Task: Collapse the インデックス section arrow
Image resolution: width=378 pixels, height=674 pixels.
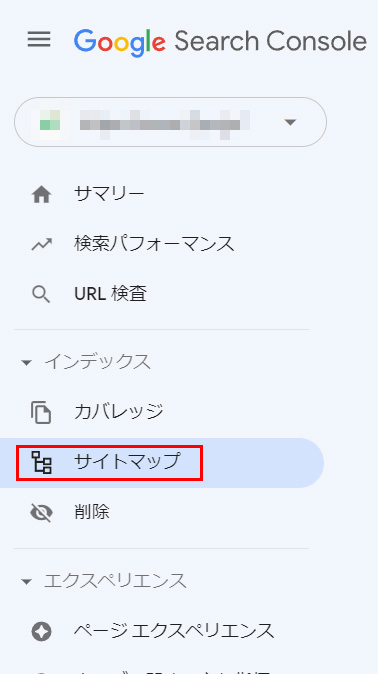Action: click(26, 363)
